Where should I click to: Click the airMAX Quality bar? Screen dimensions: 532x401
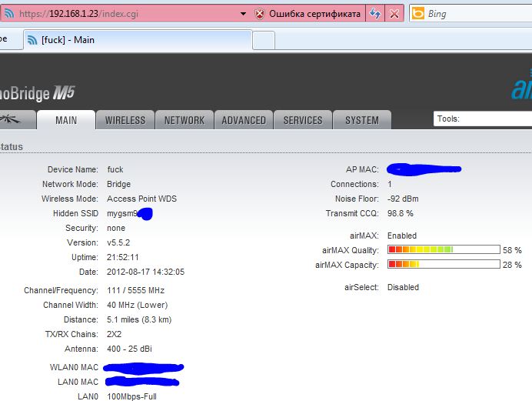tap(444, 249)
